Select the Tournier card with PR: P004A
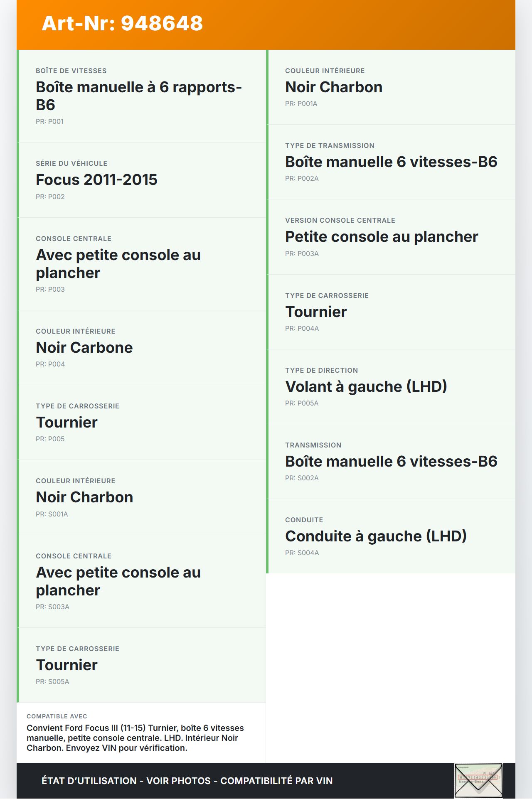 pyautogui.click(x=391, y=312)
